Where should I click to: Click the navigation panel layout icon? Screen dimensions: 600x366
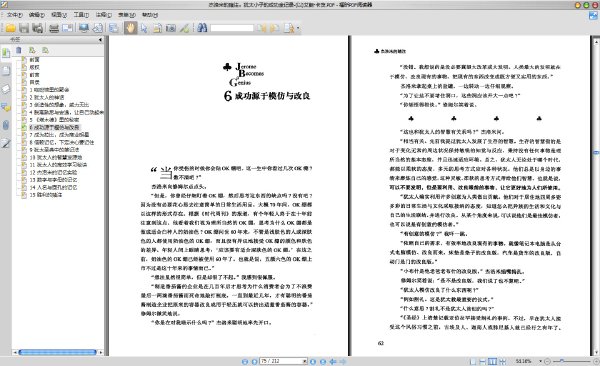click(114, 28)
